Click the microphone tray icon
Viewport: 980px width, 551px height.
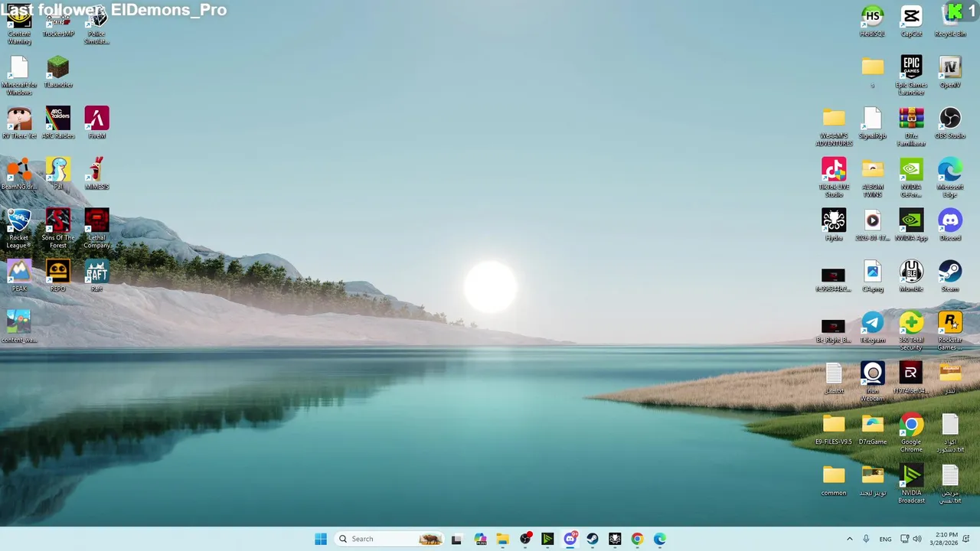866,539
